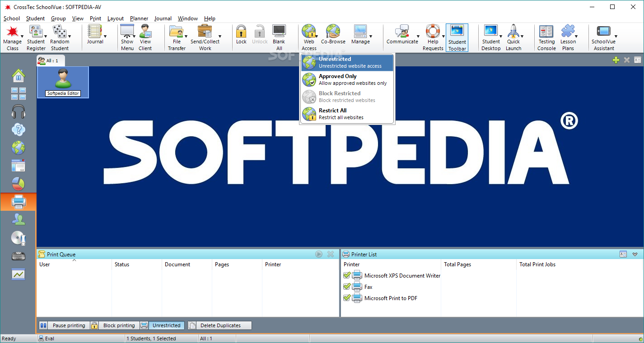Click the print queue delete X icon
Screen dimensions: 644x343
point(331,254)
